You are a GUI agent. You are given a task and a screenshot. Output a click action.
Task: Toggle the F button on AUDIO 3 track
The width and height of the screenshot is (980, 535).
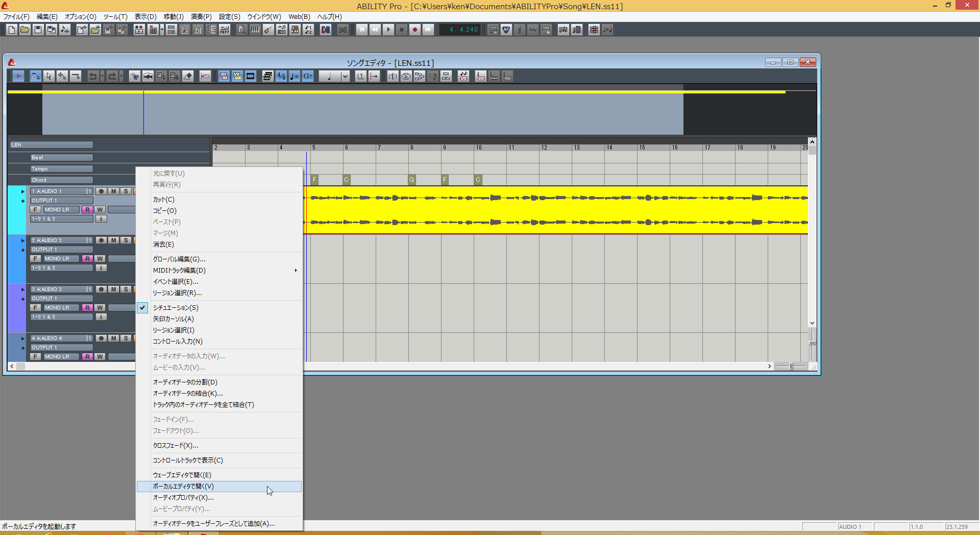(35, 308)
